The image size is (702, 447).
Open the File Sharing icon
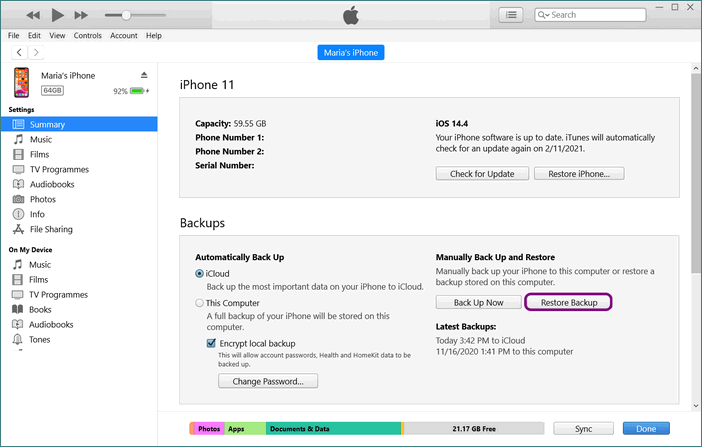[x=18, y=229]
